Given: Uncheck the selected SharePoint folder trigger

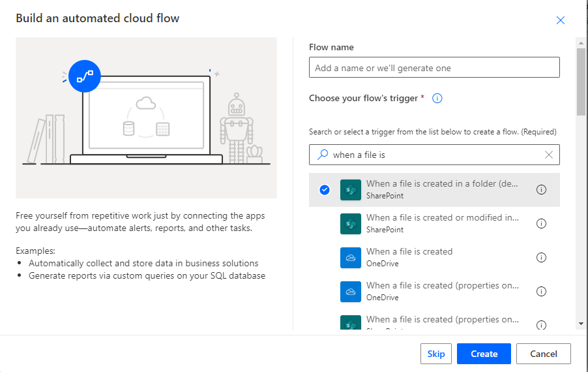Looking at the screenshot, I should pos(325,190).
